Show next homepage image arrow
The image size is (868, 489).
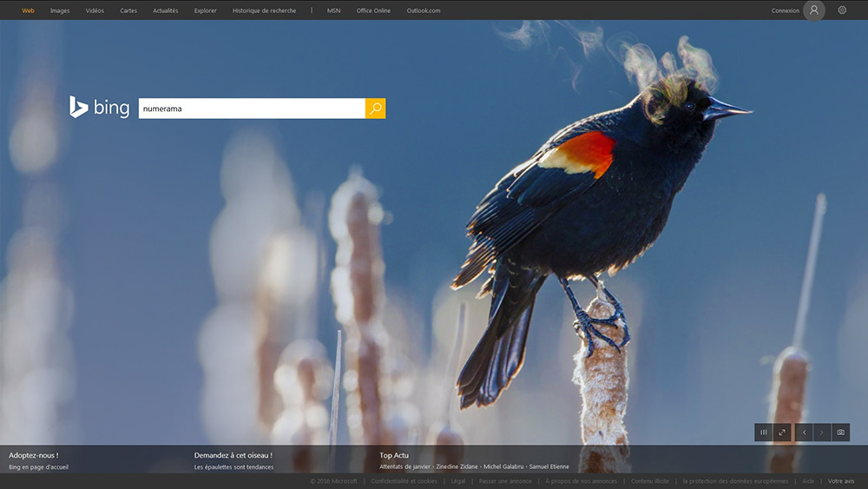click(821, 433)
